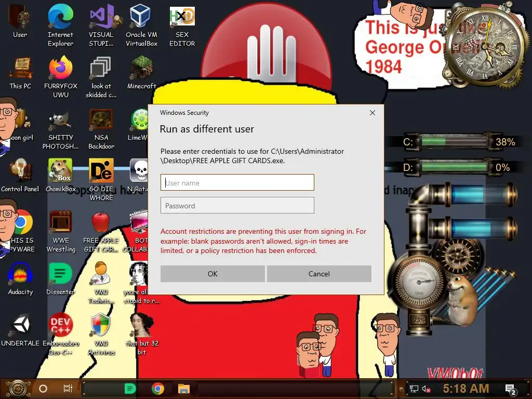Open the 'that but 32 bit' icon
The width and height of the screenshot is (532, 399).
[x=142, y=334]
